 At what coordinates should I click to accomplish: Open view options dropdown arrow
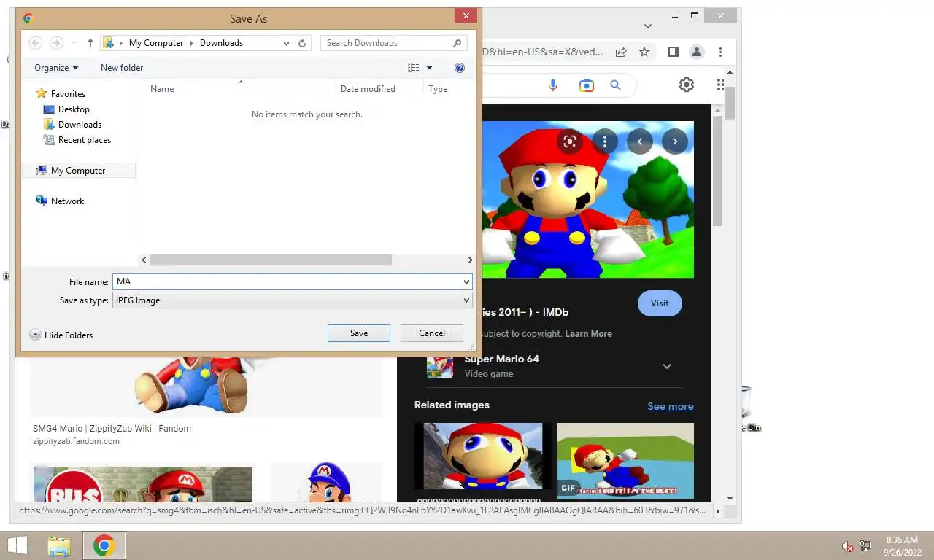point(429,68)
